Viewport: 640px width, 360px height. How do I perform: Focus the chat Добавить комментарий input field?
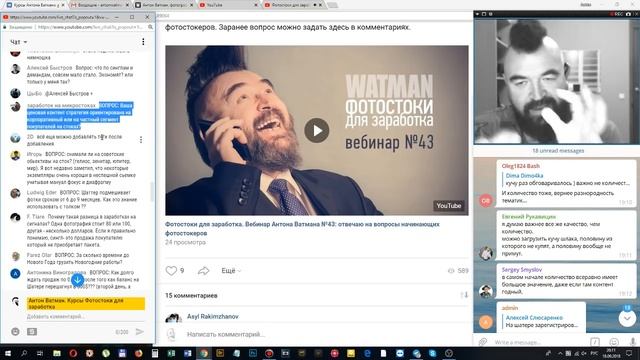pos(86,317)
